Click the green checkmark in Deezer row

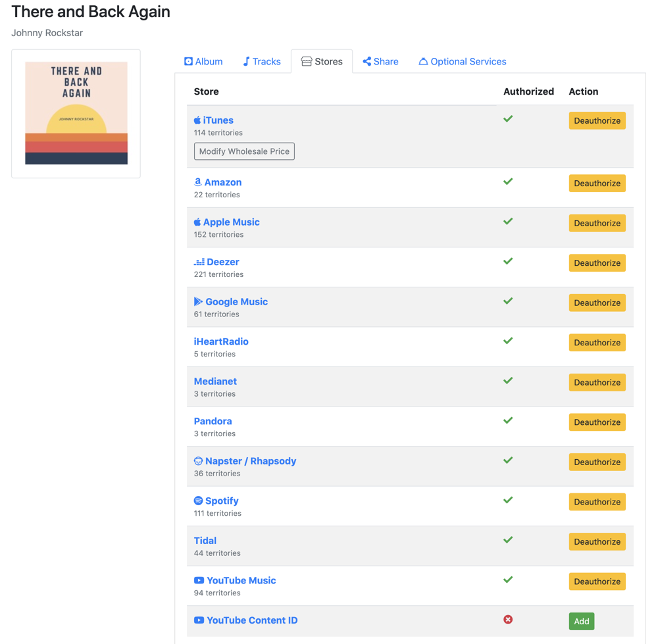tap(508, 261)
